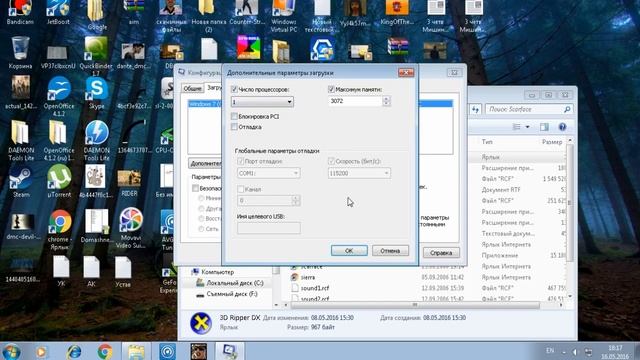Viewport: 640px width, 360px height.
Task: Click the maximum memory value field
Action: click(x=355, y=101)
